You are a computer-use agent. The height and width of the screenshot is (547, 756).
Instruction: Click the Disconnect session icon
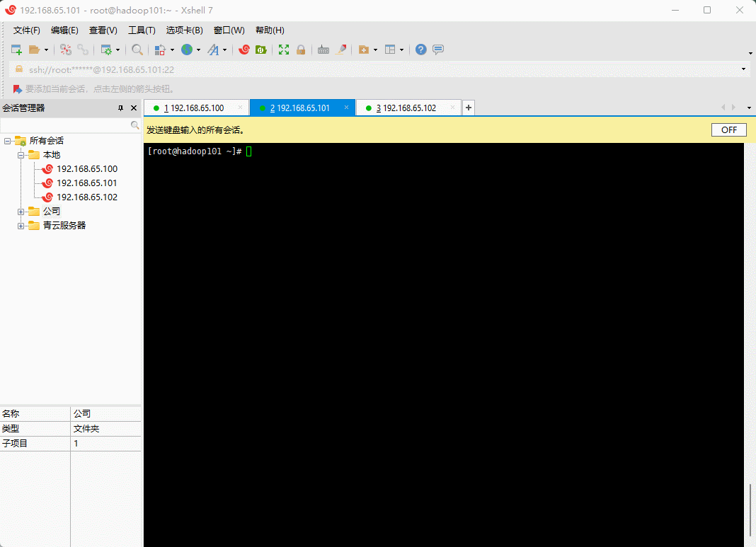click(66, 50)
